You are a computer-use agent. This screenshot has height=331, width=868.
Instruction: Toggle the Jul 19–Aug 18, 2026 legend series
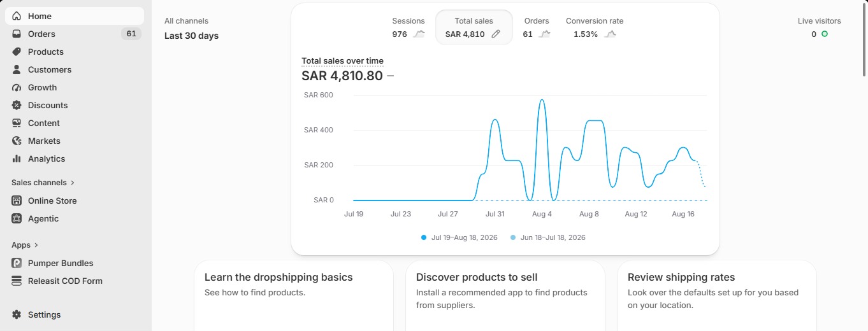coord(459,237)
